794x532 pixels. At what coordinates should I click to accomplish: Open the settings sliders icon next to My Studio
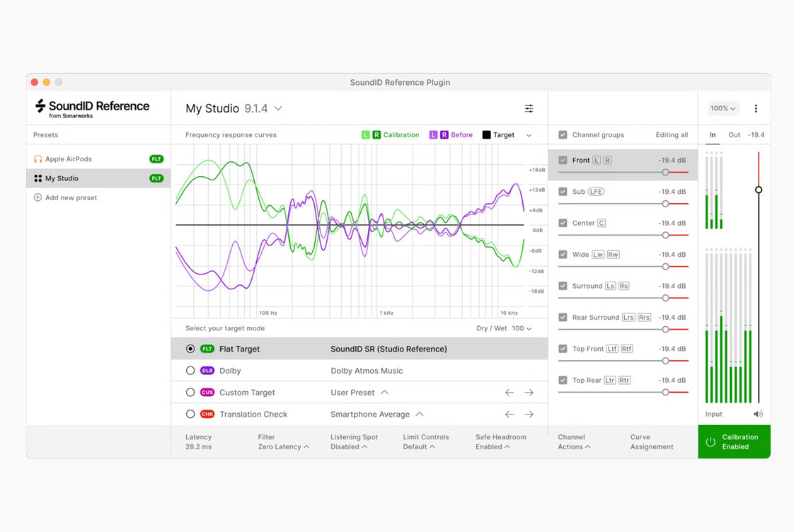click(529, 108)
